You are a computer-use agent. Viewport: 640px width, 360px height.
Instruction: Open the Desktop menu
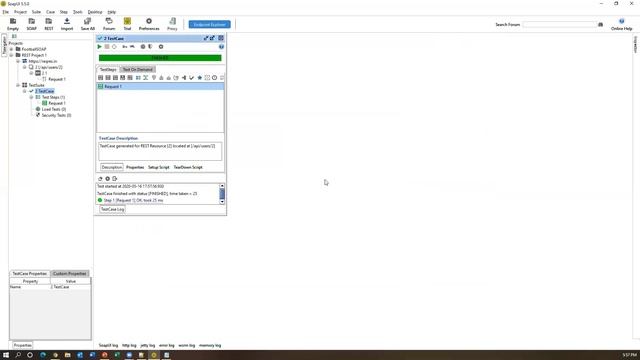95,12
